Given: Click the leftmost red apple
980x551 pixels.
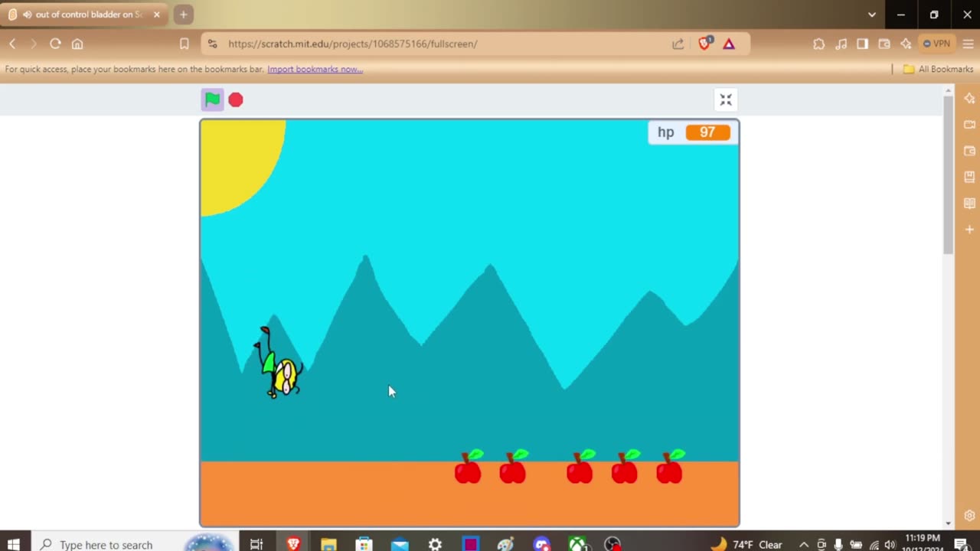Looking at the screenshot, I should [x=468, y=468].
